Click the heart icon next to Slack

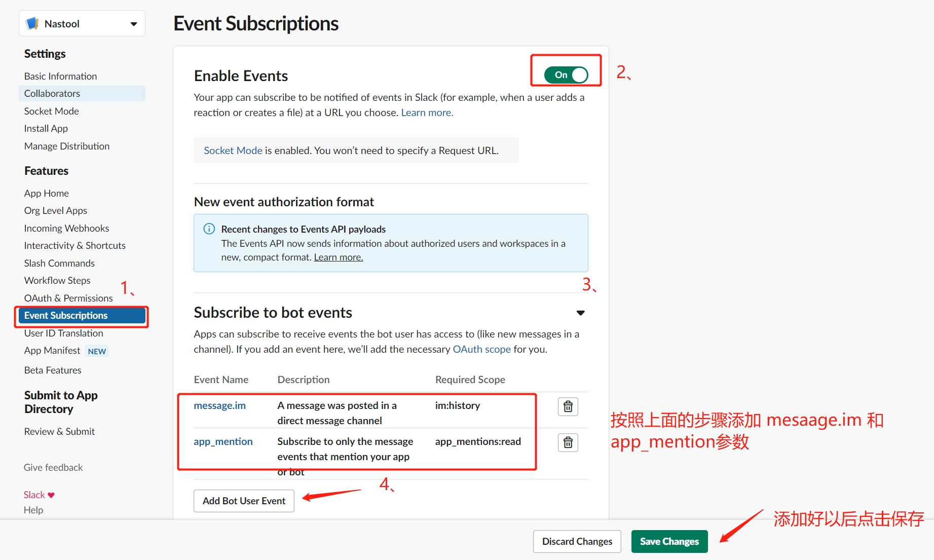[51, 495]
